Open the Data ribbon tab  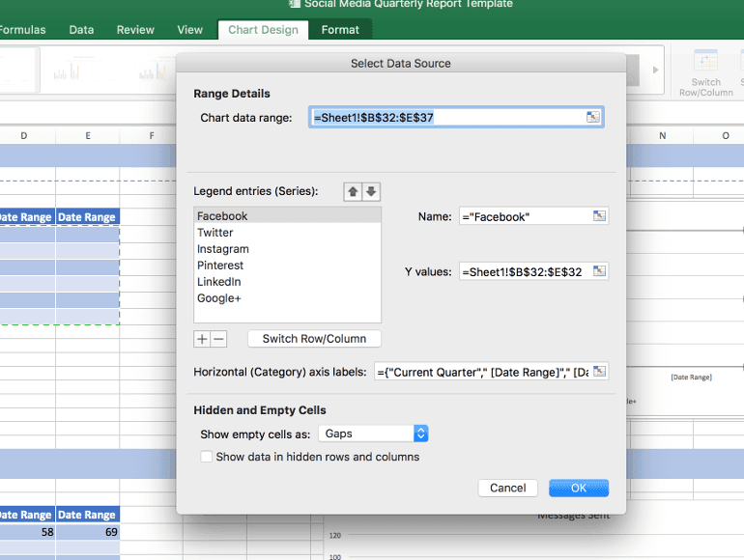coord(81,30)
